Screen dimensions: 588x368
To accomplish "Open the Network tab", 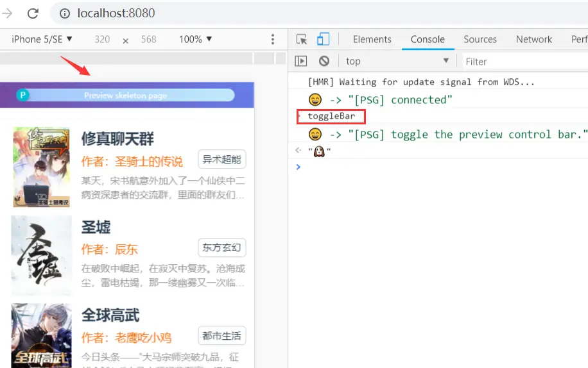I will coord(534,39).
